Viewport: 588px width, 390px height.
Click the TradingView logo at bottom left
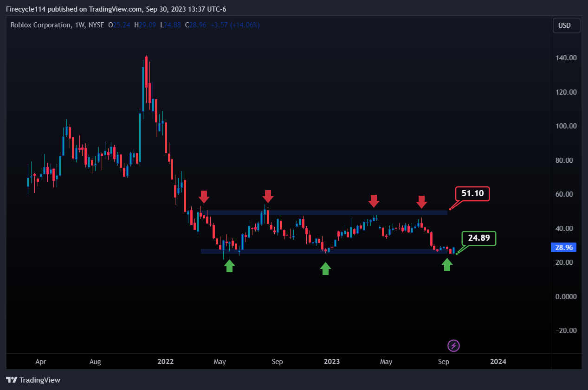pyautogui.click(x=33, y=380)
